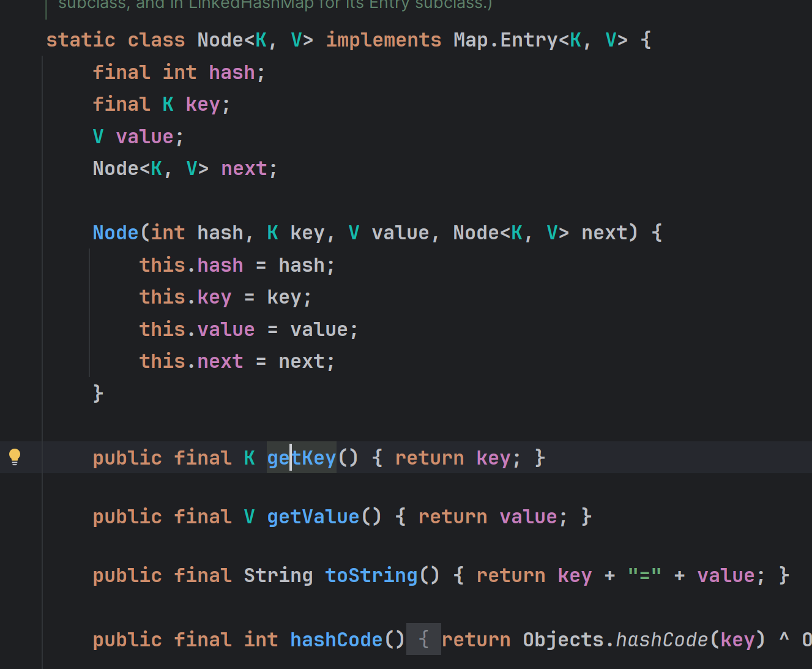Click the getKey method name
The width and height of the screenshot is (812, 669).
coord(302,458)
